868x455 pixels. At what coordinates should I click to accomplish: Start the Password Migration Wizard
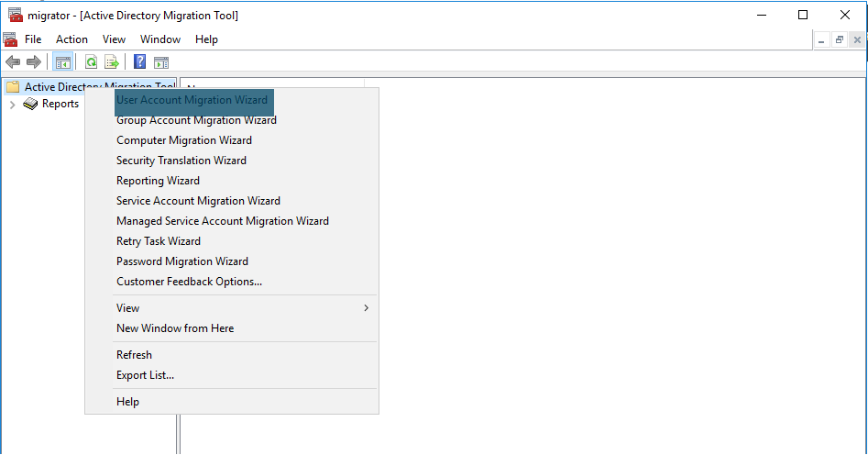point(182,261)
